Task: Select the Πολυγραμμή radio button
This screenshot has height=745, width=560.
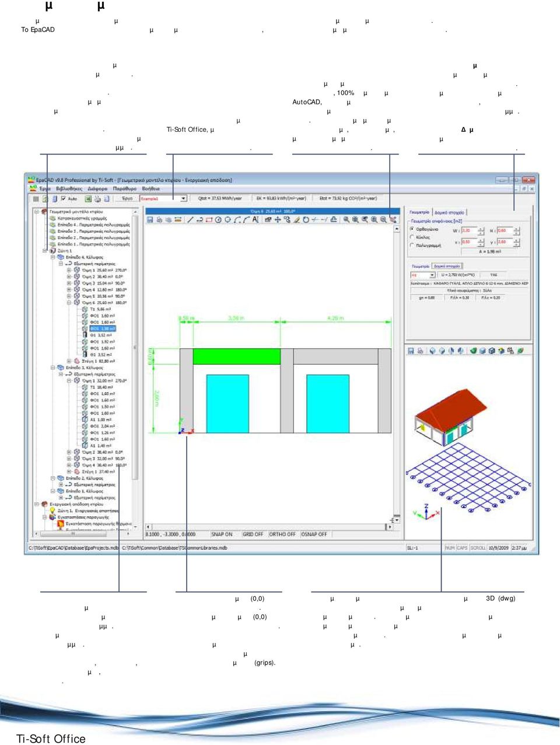Action: 412,246
